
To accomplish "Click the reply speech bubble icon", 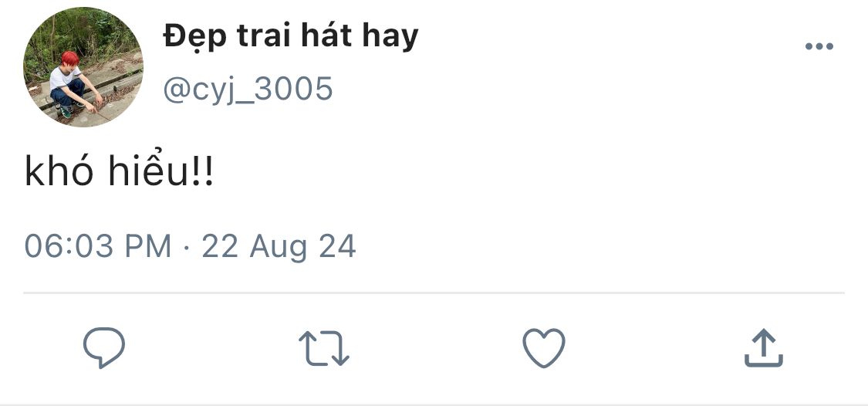I will 104,348.
